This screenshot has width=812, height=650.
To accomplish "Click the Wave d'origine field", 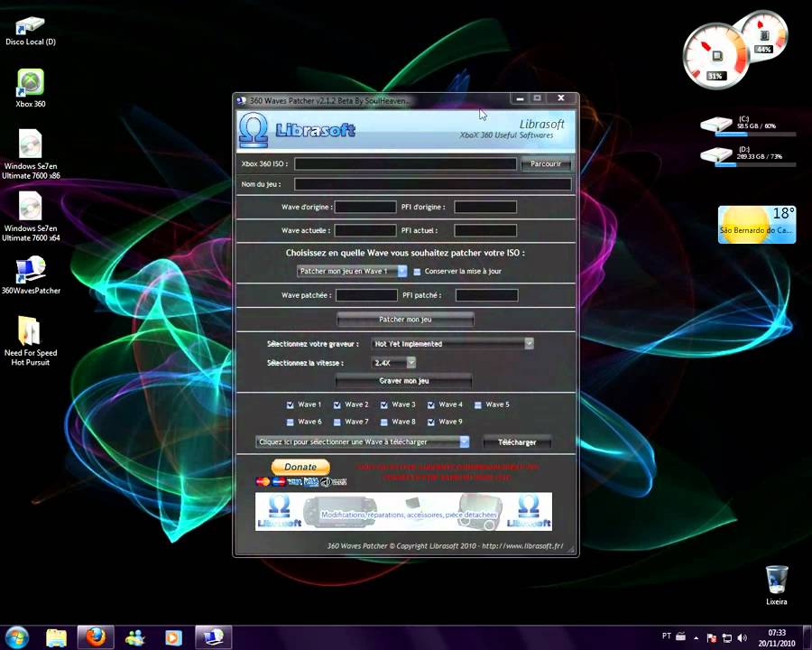I will pos(365,207).
